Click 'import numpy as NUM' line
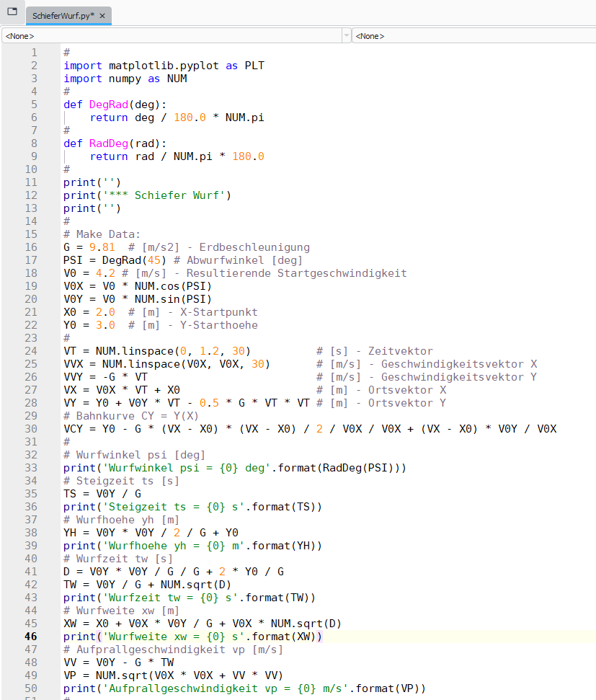This screenshot has width=596, height=700. click(x=125, y=79)
